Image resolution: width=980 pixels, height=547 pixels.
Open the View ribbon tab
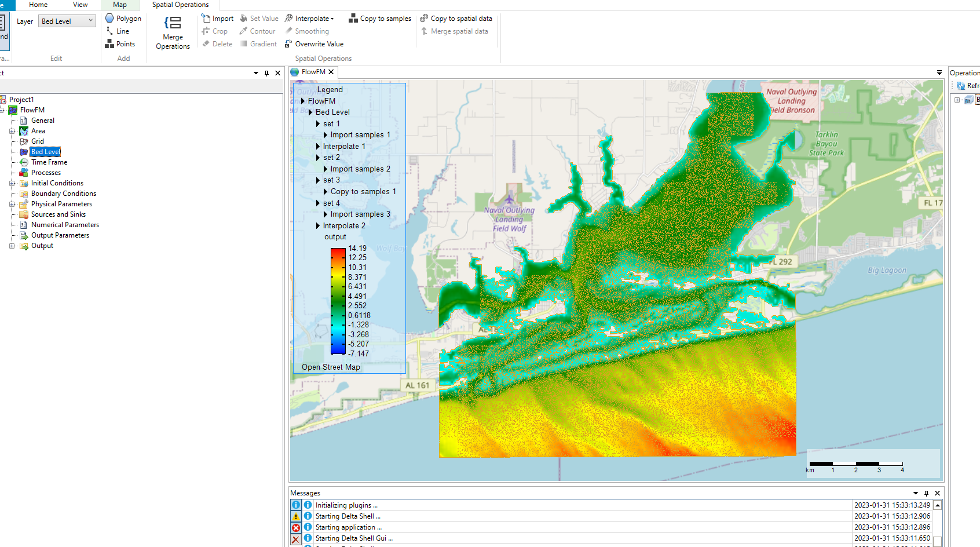tap(81, 5)
